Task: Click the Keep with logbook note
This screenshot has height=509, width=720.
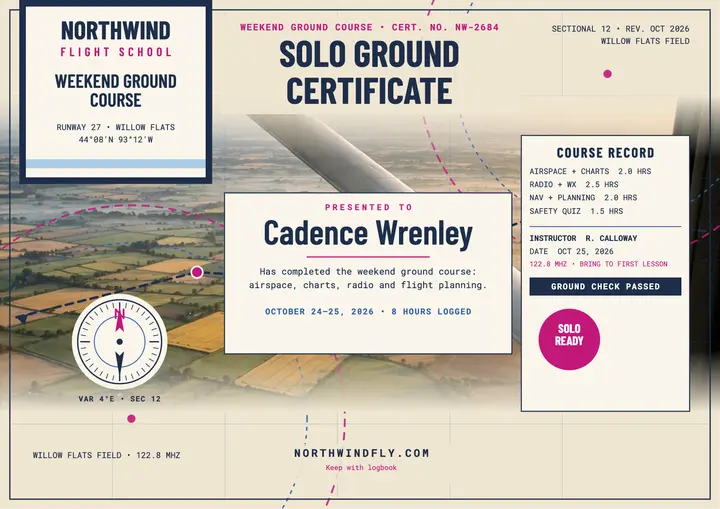Action: (x=361, y=468)
